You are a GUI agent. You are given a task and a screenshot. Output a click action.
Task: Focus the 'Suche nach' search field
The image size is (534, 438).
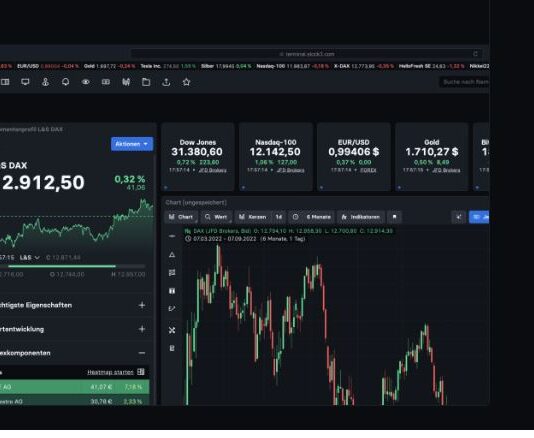click(x=465, y=82)
